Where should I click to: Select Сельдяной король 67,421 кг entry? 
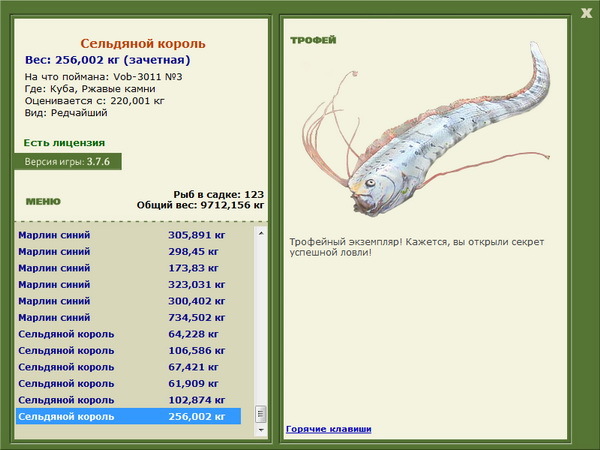click(x=129, y=367)
